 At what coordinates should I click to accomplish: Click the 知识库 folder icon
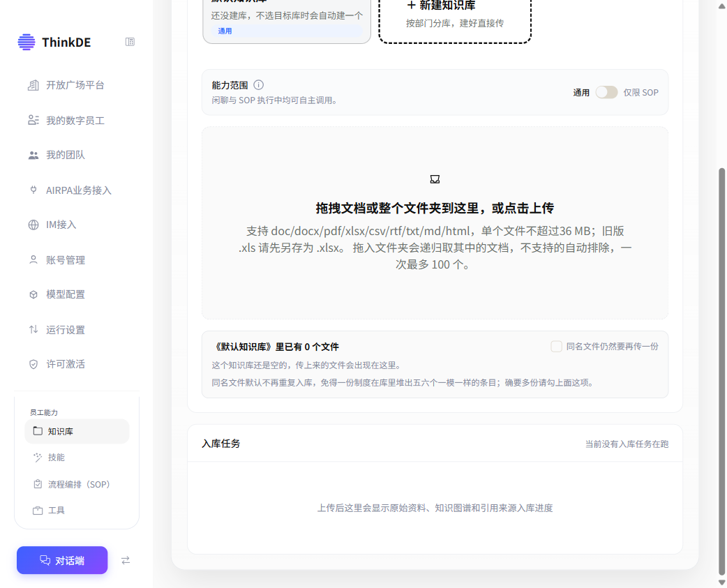38,431
